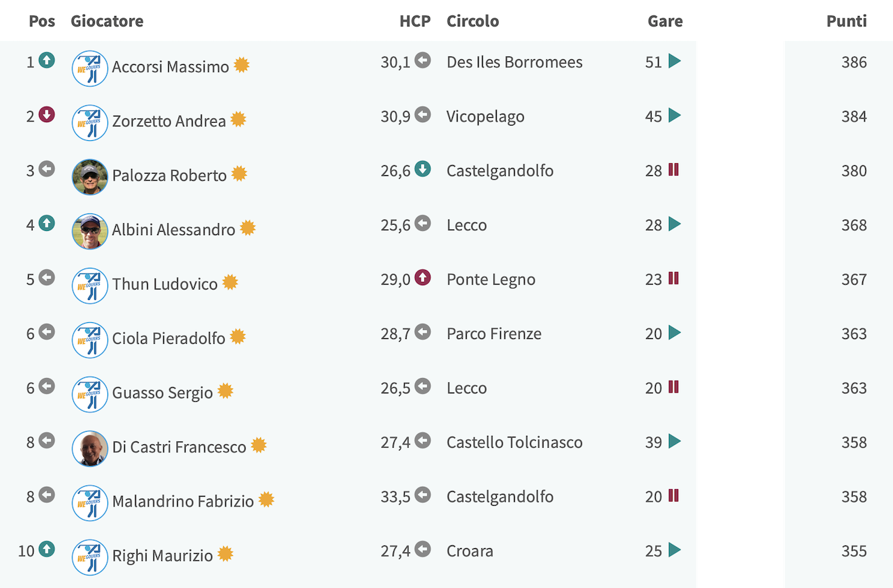Click the teal HCP down arrow for Palozza Roberto
Image resolution: width=893 pixels, height=588 pixels.
coord(423,169)
